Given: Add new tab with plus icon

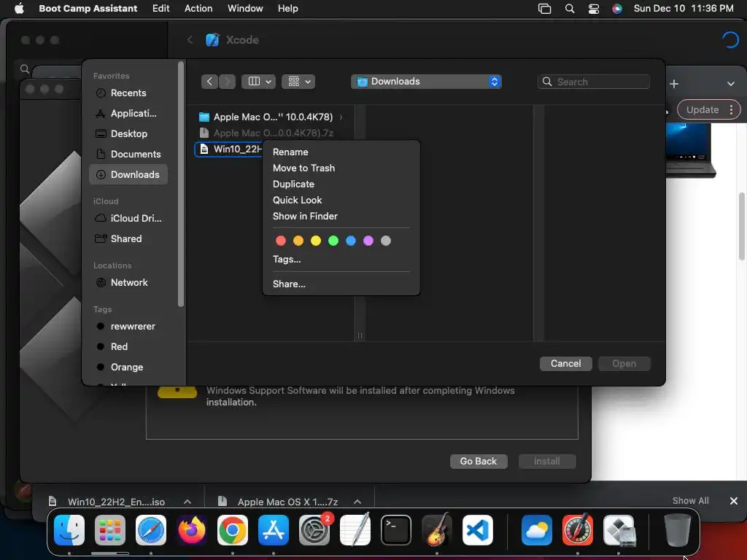Looking at the screenshot, I should click(673, 85).
